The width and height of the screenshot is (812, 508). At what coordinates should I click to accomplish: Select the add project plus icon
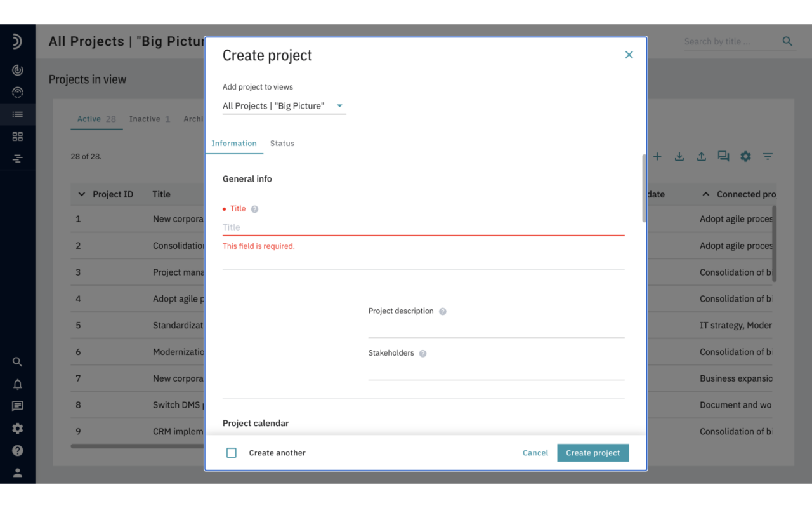click(x=657, y=156)
